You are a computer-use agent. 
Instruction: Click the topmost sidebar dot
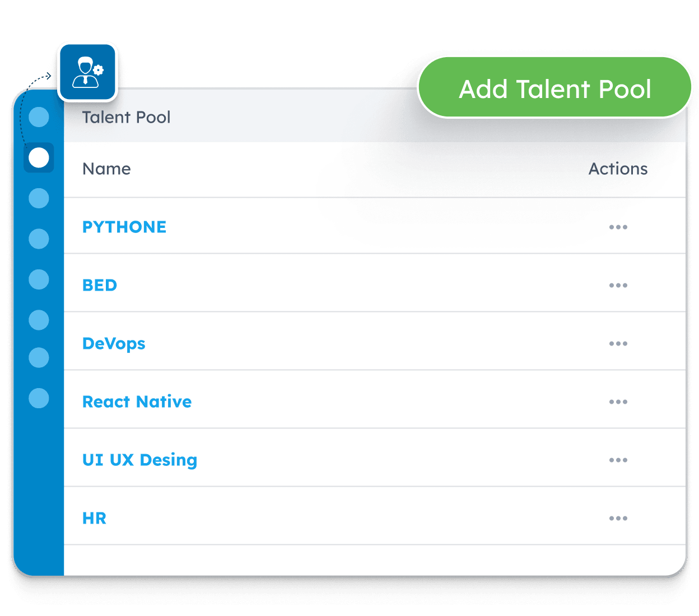39,117
